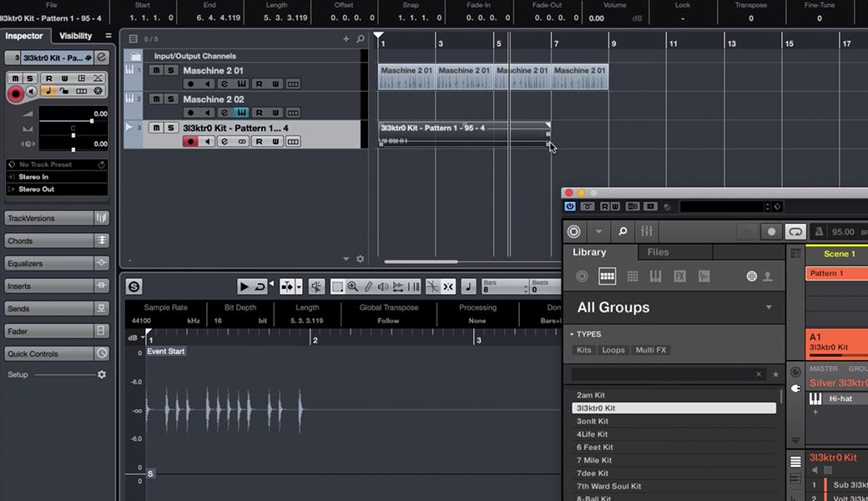This screenshot has width=868, height=501.
Task: Open Inspector Setup gear
Action: pyautogui.click(x=101, y=375)
